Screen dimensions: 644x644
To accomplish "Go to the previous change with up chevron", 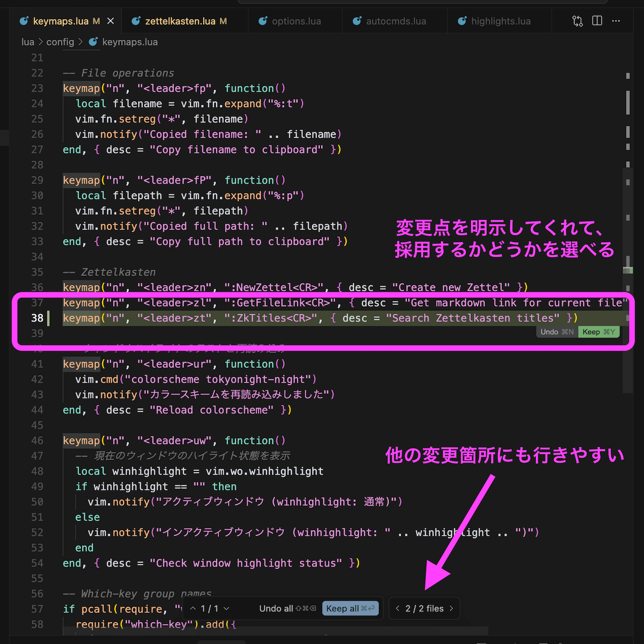I will tap(193, 609).
